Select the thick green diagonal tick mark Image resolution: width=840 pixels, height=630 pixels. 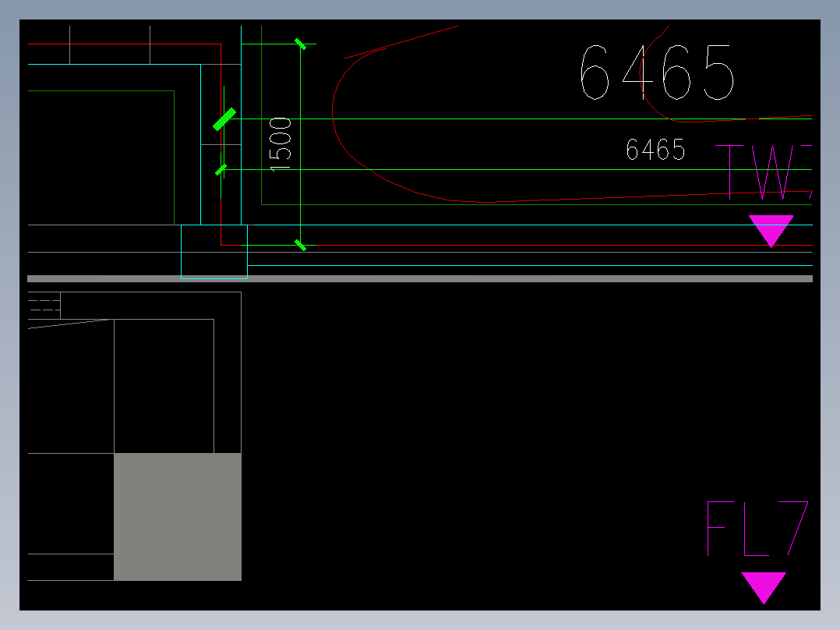pyautogui.click(x=224, y=119)
